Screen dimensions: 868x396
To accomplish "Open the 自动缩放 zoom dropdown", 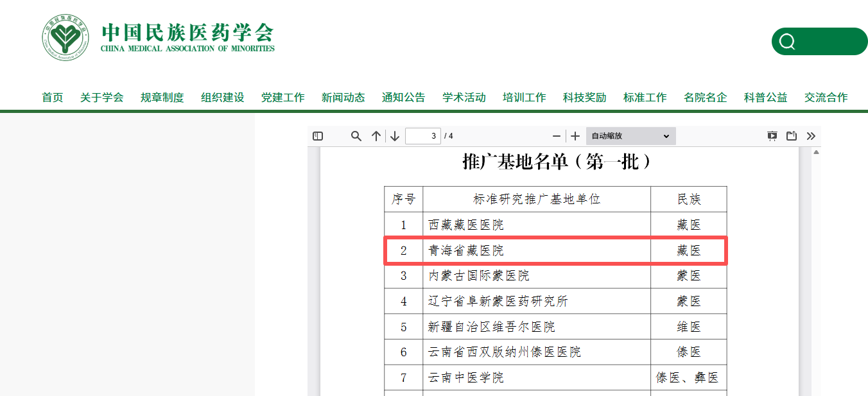I will pos(631,136).
